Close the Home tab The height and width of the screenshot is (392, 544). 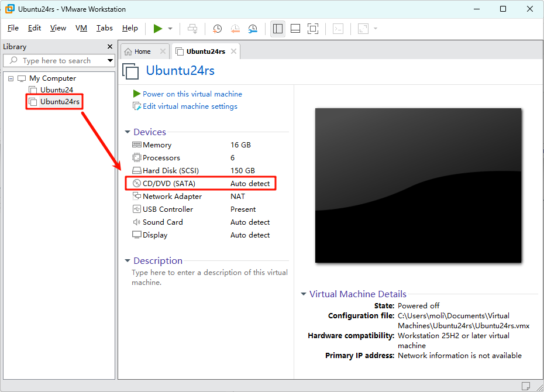[x=163, y=51]
